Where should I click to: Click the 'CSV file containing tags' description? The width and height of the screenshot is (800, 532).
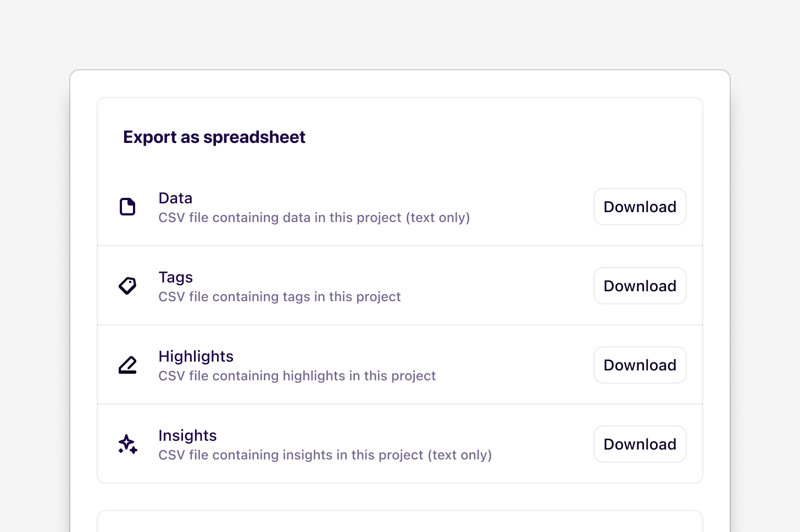coord(279,297)
